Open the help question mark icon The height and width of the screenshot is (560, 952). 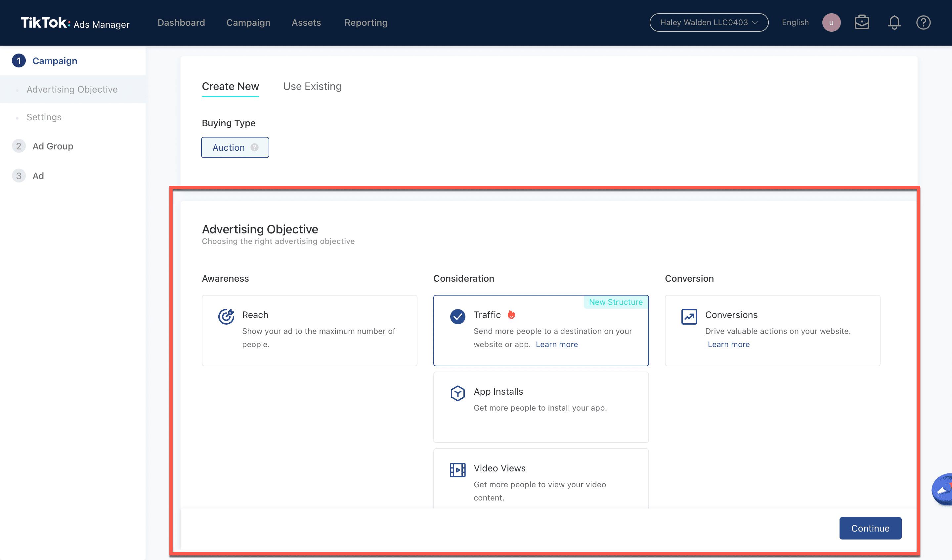923,23
